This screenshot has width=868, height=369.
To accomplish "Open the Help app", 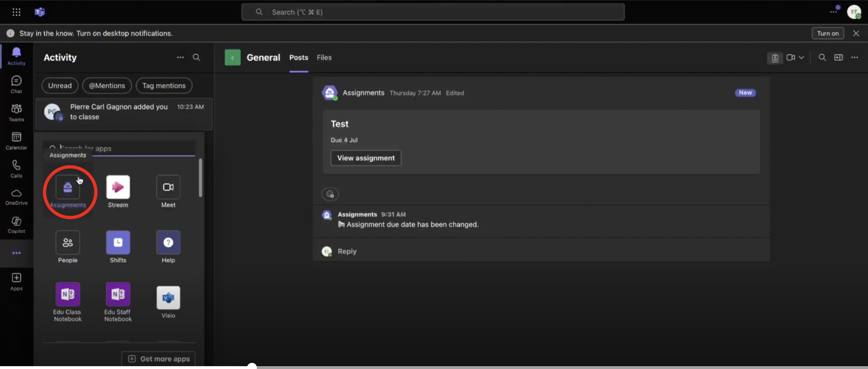I will click(168, 242).
